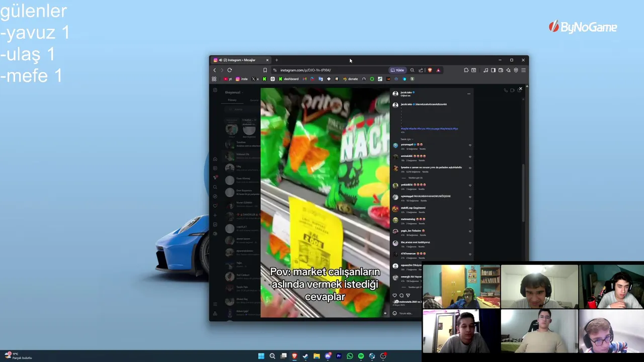Expand replies under lyrextra comment
This screenshot has width=644, height=362.
coord(415,178)
